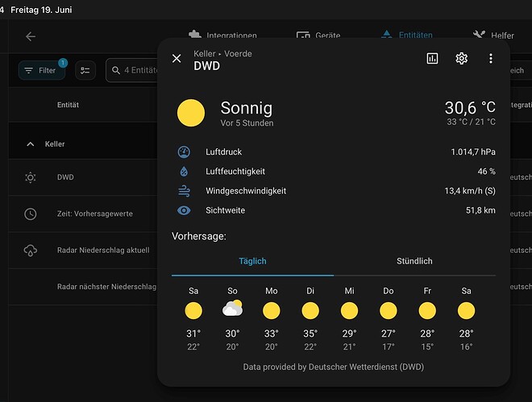This screenshot has height=402, width=532.
Task: Click the 1.014,7 hPa pressure value
Action: (x=473, y=151)
